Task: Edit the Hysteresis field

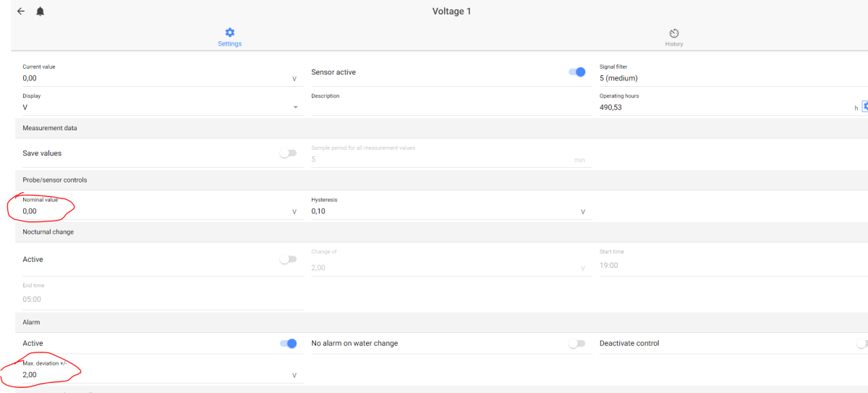Action: point(451,208)
